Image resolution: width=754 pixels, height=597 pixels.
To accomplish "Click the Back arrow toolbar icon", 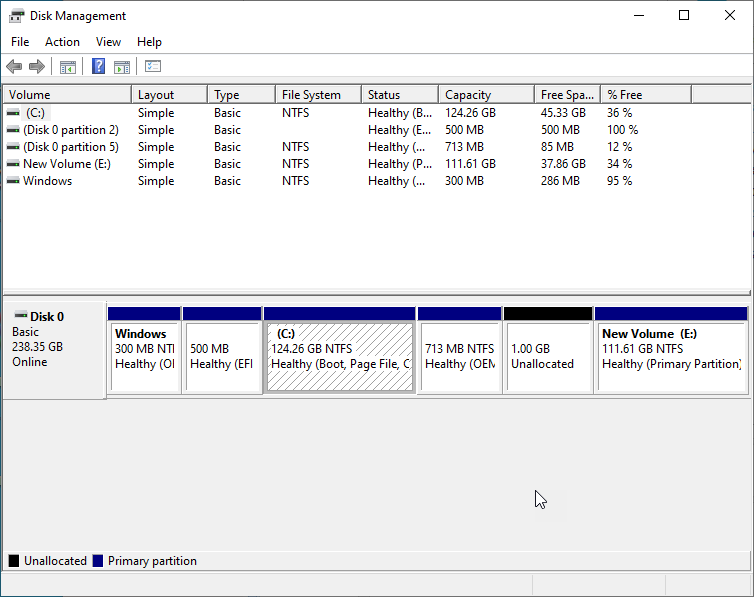I will tap(13, 67).
